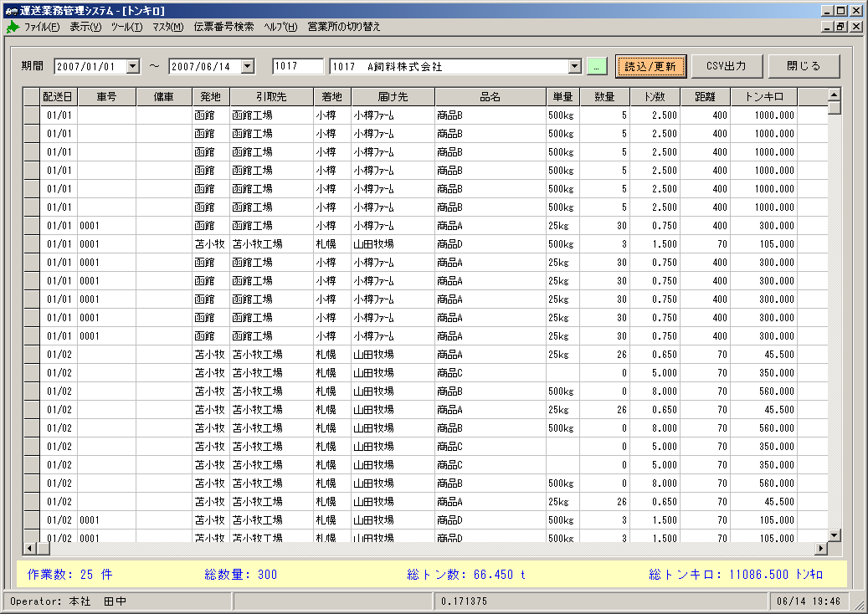Click the horizontal scrollbar left arrow
The width and height of the screenshot is (868, 614).
[x=30, y=548]
